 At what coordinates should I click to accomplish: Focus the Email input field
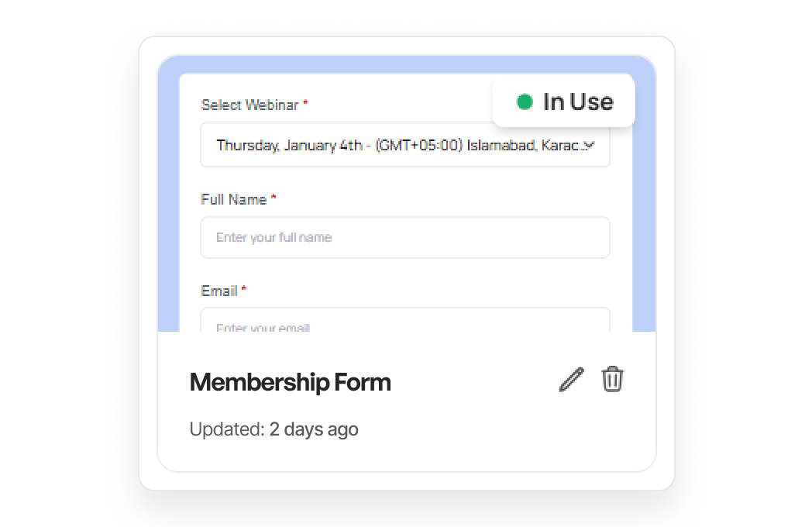405,320
